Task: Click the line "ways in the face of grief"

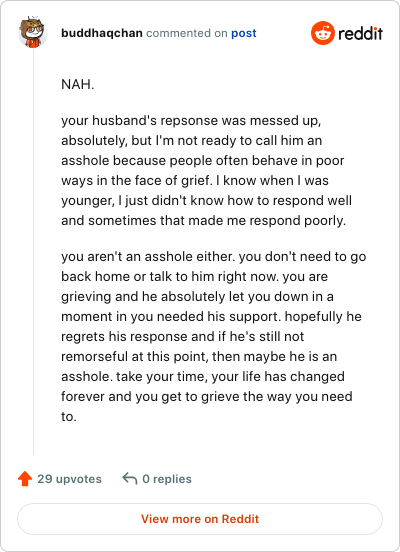Action: pyautogui.click(x=195, y=181)
